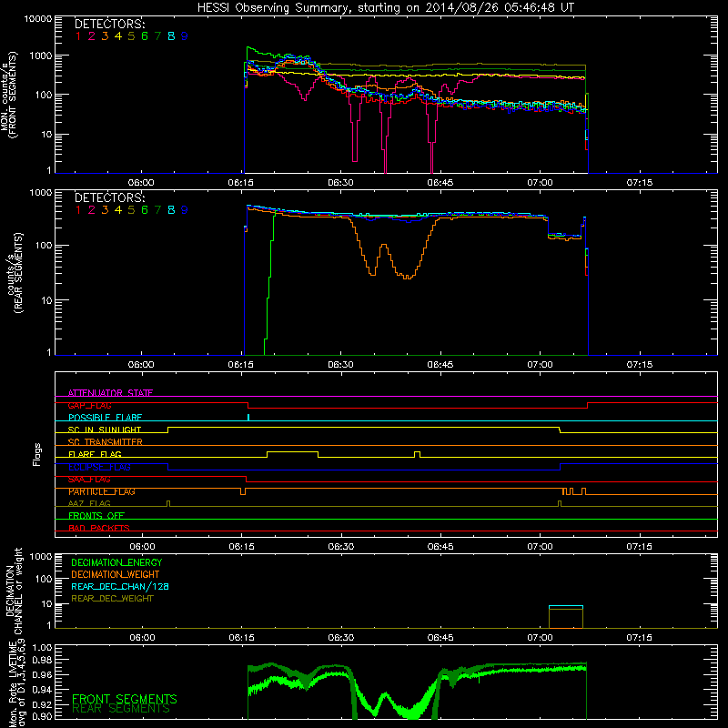Click the REAR_DEC_CHAN/128 legend entry
The width and height of the screenshot is (728, 728).
[120, 586]
